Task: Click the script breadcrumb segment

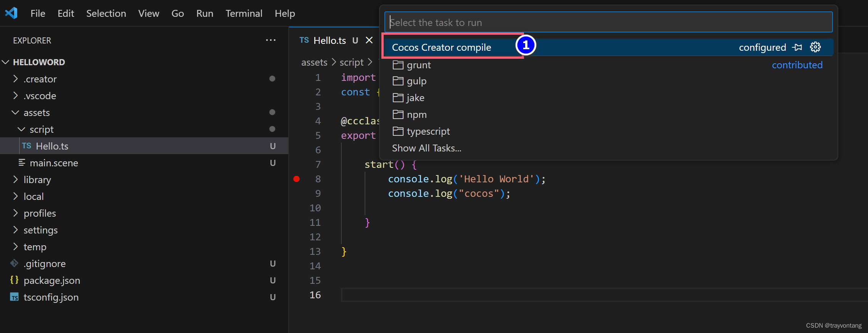Action: coord(352,62)
